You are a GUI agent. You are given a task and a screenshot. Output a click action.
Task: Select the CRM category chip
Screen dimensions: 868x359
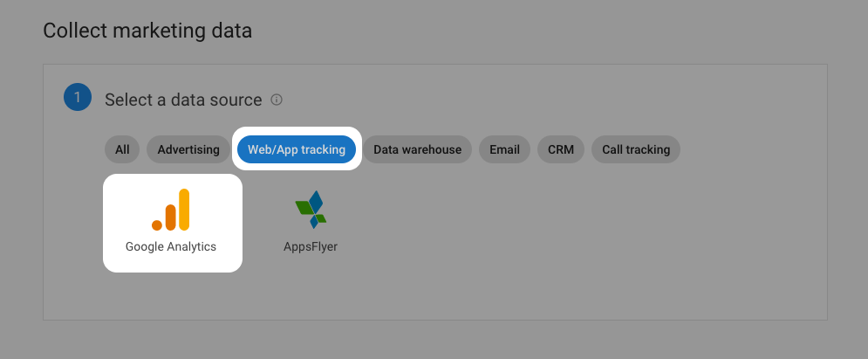pyautogui.click(x=561, y=149)
